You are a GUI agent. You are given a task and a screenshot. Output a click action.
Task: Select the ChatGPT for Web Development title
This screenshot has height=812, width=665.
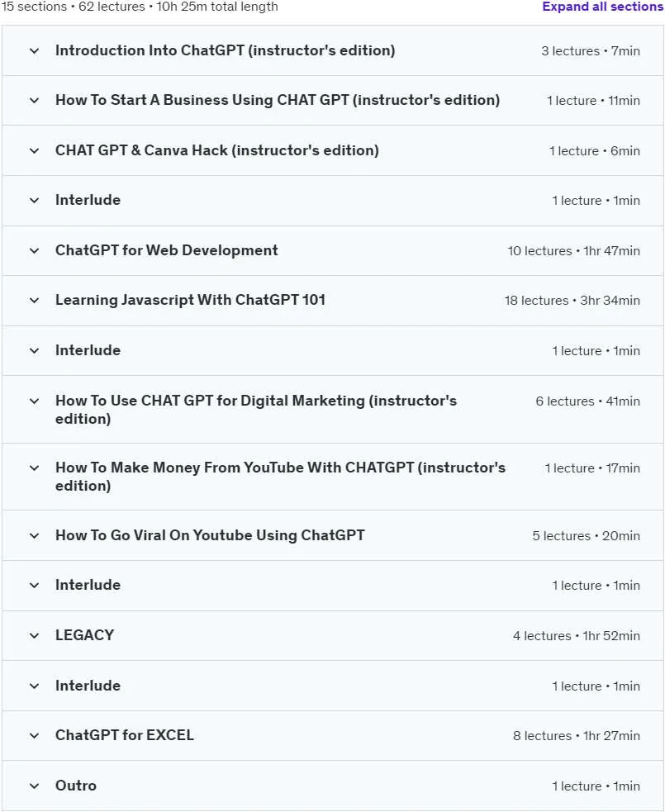point(166,250)
